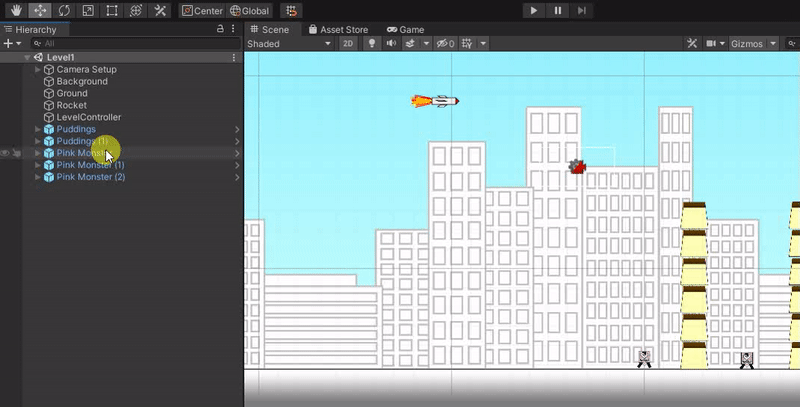Image resolution: width=800 pixels, height=407 pixels.
Task: Select the Rect transform tool
Action: [112, 10]
